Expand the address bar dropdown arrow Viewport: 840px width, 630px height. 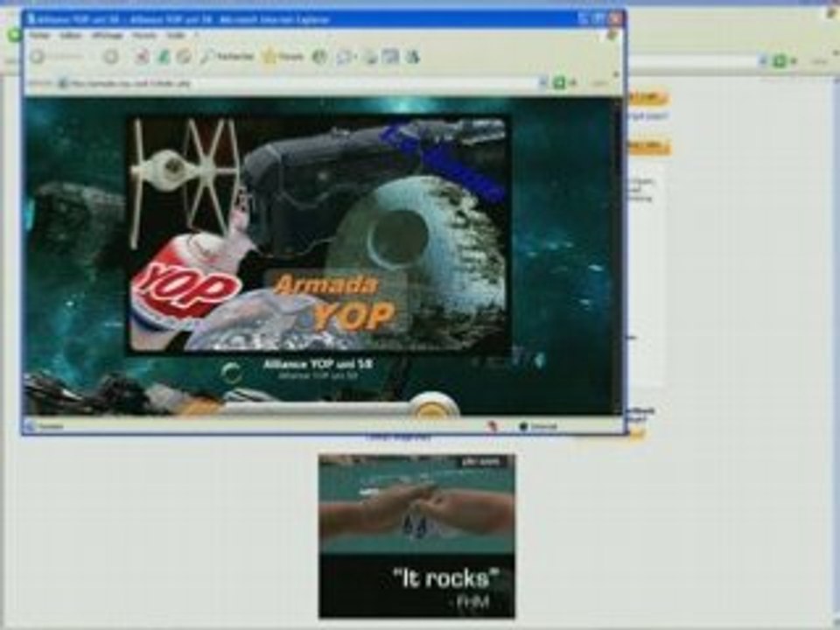tap(542, 83)
